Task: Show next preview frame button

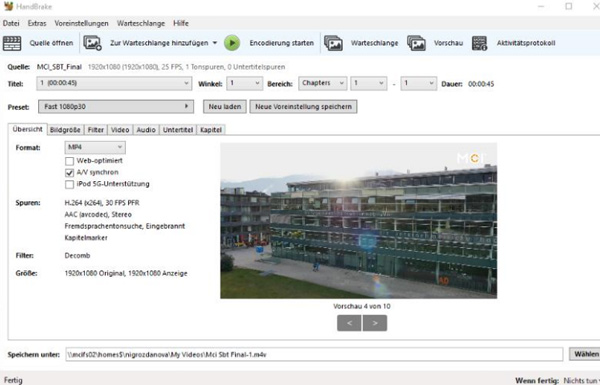Action: coord(375,323)
